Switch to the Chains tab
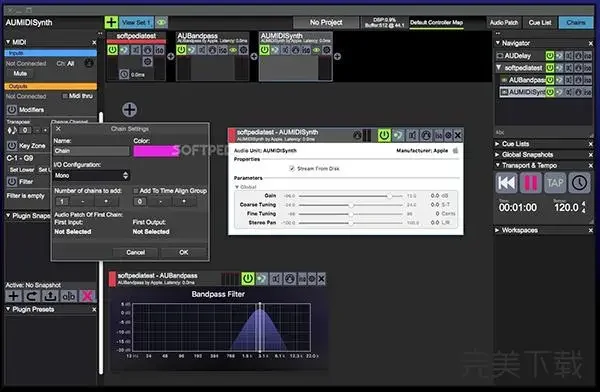The width and height of the screenshot is (600, 392). [576, 23]
